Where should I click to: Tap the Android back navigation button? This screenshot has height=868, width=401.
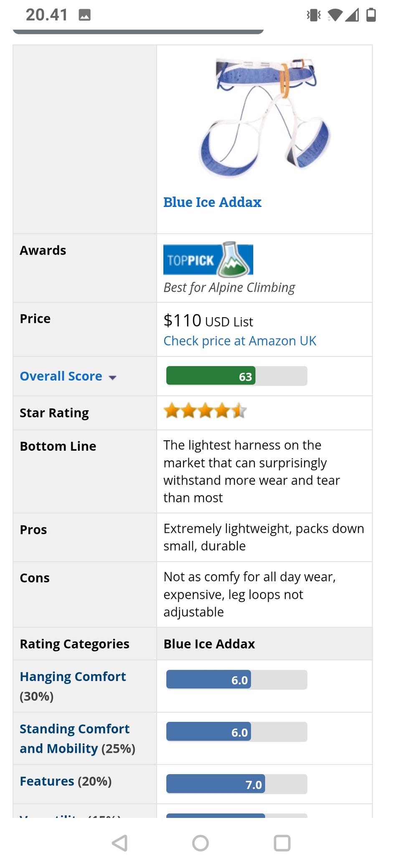pyautogui.click(x=120, y=843)
